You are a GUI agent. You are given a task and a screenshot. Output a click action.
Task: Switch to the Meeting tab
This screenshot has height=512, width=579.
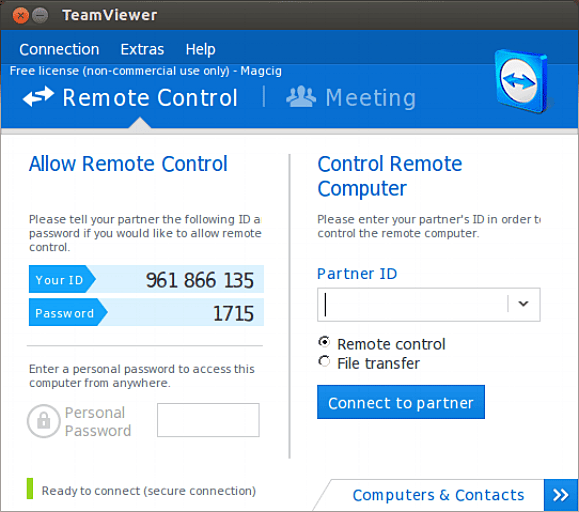pos(351,97)
